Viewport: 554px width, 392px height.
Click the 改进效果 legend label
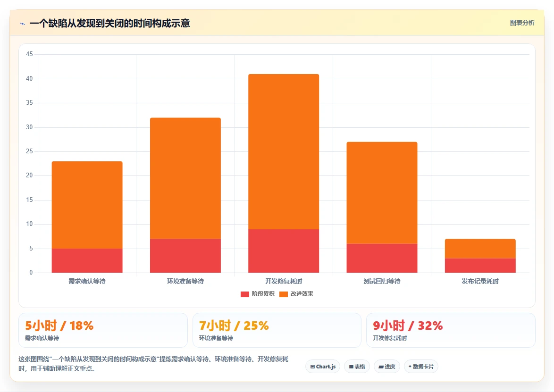[x=302, y=294]
